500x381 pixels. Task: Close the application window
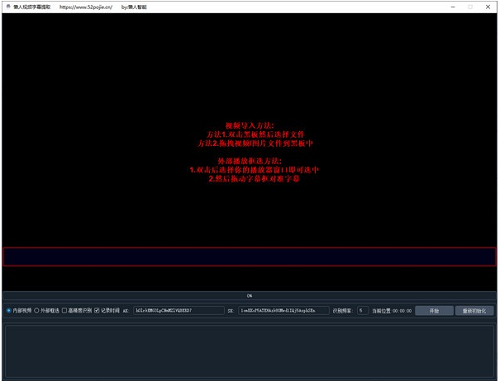pyautogui.click(x=488, y=7)
